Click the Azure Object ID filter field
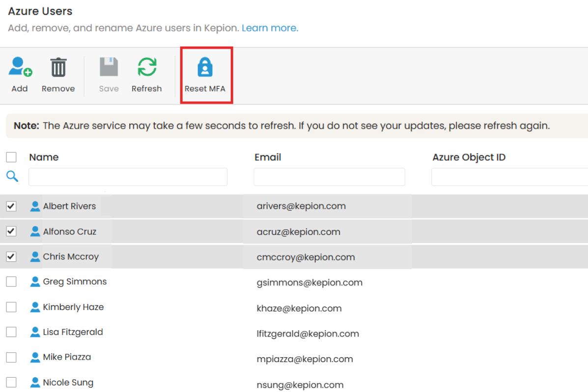Screen dimensions: 588x392 point(509,177)
